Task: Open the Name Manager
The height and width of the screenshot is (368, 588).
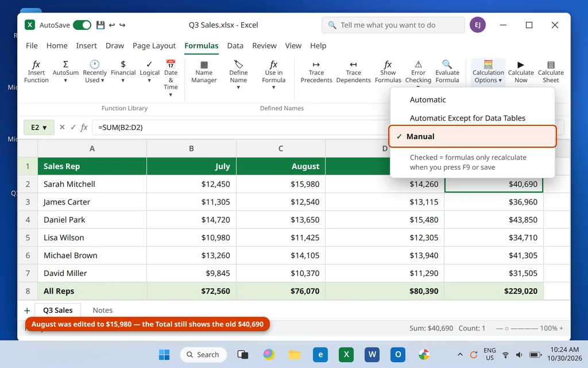Action: 204,72
